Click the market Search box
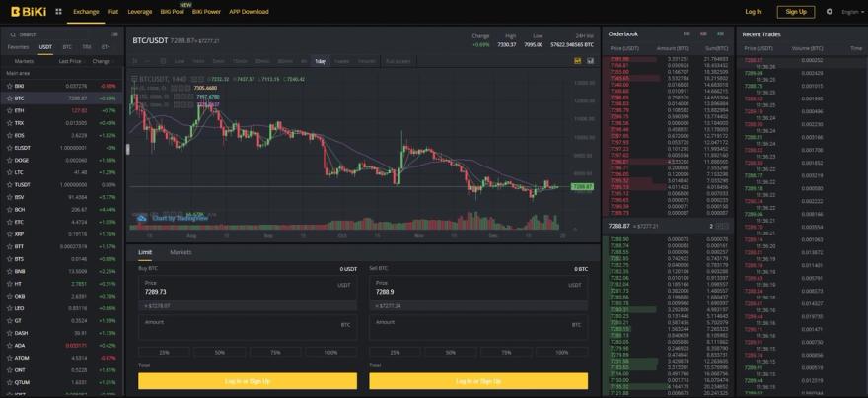Image resolution: width=868 pixels, height=398 pixels. [x=64, y=34]
